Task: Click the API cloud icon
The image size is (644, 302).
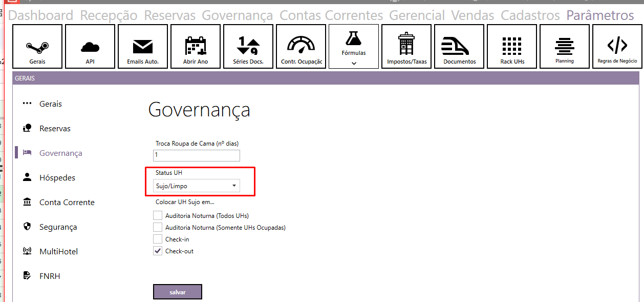Action: pos(90,47)
